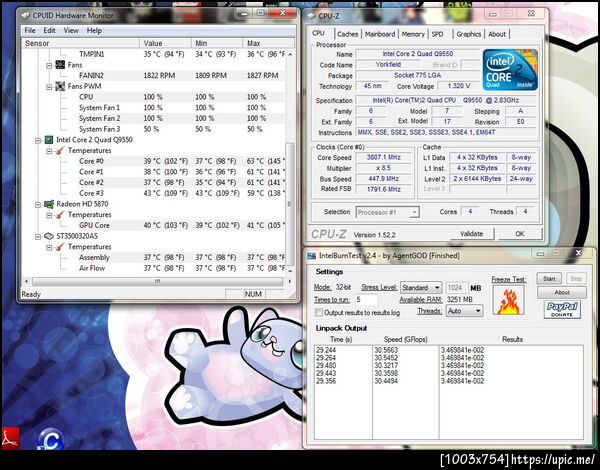Screen dimensions: 600x470
Task: Click Start in IntelBurnTest
Action: (549, 279)
